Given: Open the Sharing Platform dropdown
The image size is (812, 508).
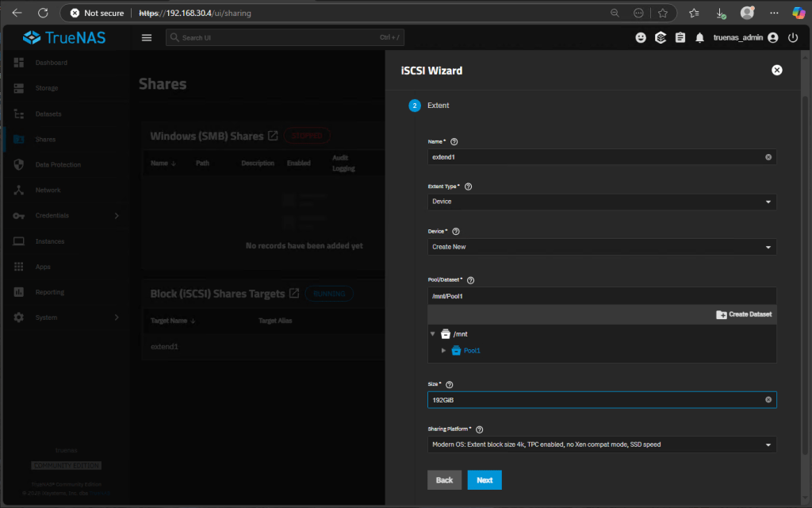Looking at the screenshot, I should [x=601, y=444].
